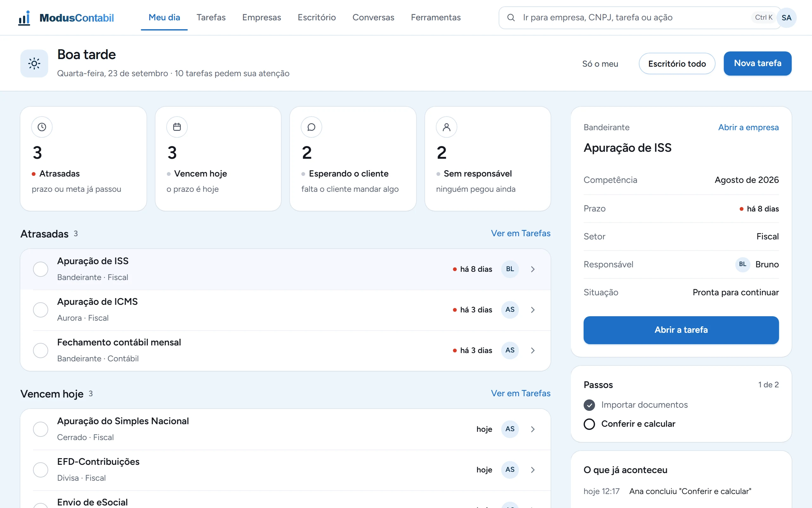The image size is (812, 508).
Task: Open chevron on Apuração de ICMS row
Action: 533,310
